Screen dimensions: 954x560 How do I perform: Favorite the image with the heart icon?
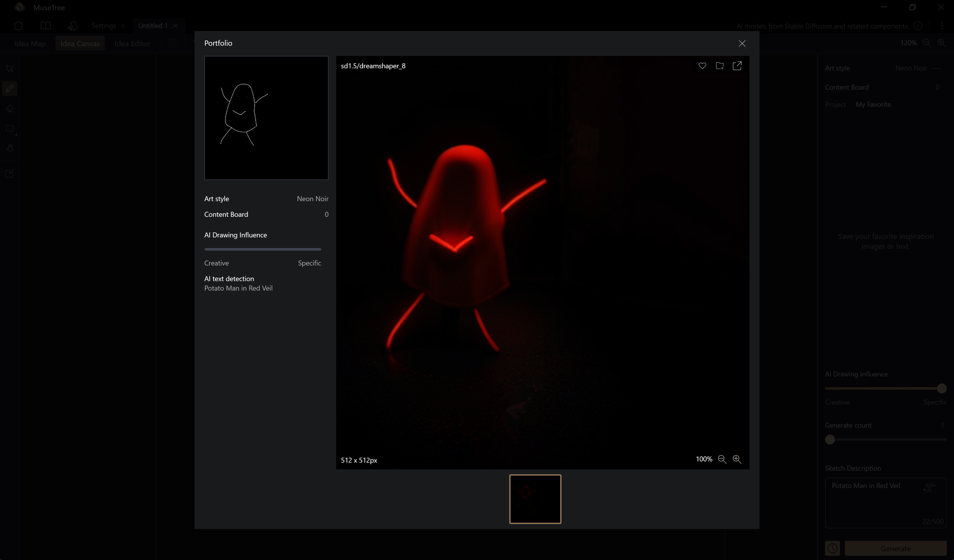coord(702,66)
